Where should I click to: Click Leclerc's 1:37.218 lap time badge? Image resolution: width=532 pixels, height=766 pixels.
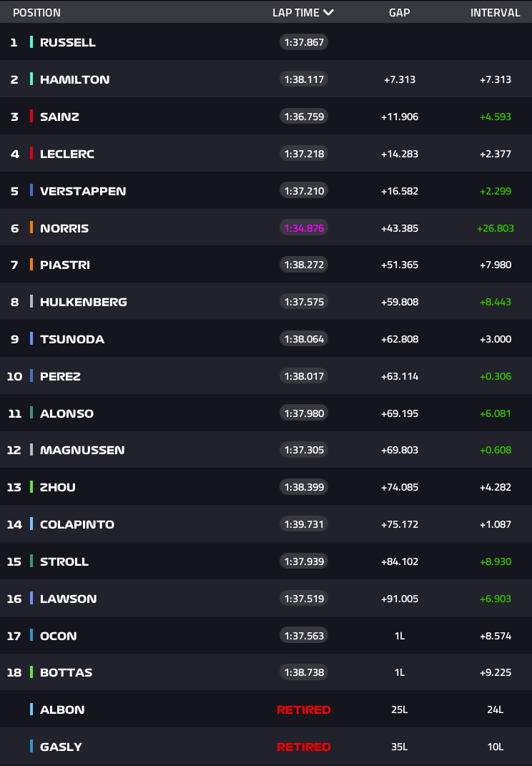click(x=304, y=153)
